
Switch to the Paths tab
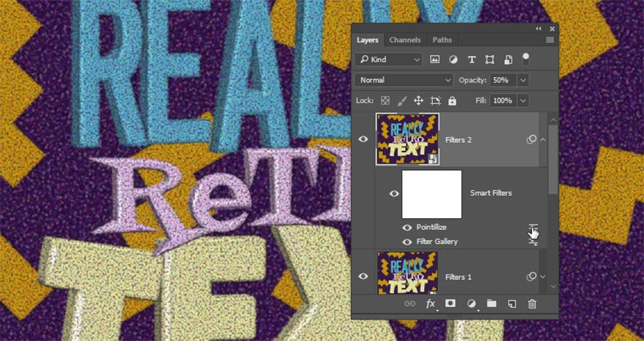coord(442,40)
